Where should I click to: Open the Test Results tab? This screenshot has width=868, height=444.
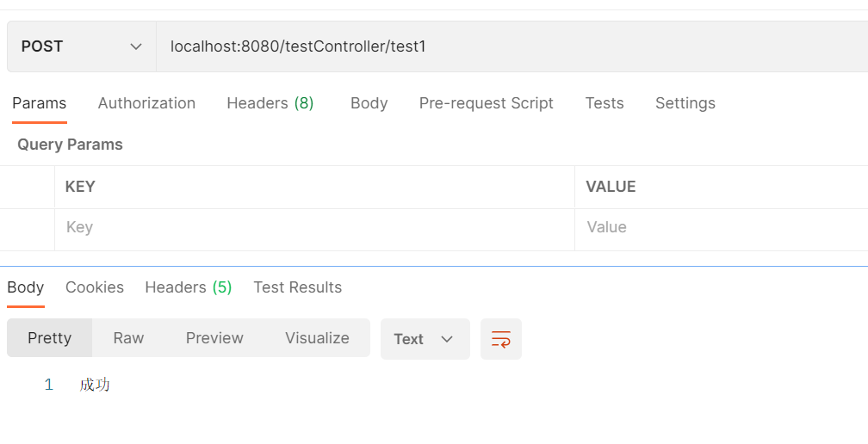(x=298, y=287)
